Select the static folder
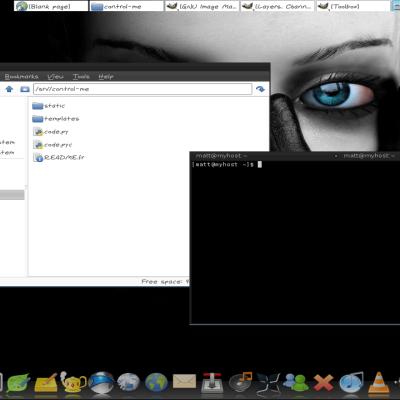Screen dimensions: 400x400 tap(49, 106)
